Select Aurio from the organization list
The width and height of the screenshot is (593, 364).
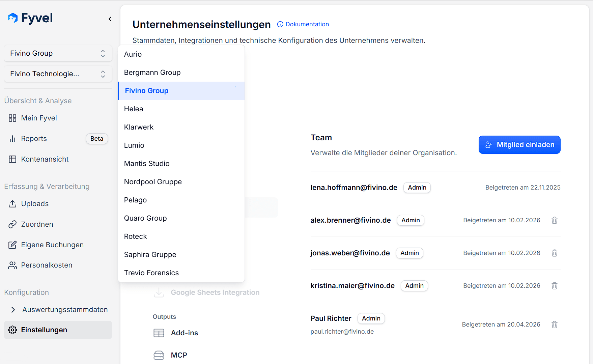(x=181, y=54)
